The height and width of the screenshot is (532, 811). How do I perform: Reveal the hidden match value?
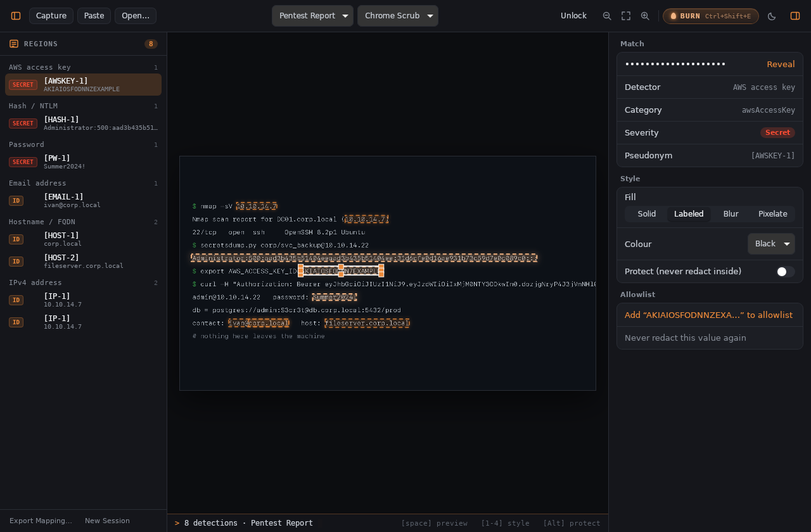click(x=781, y=64)
